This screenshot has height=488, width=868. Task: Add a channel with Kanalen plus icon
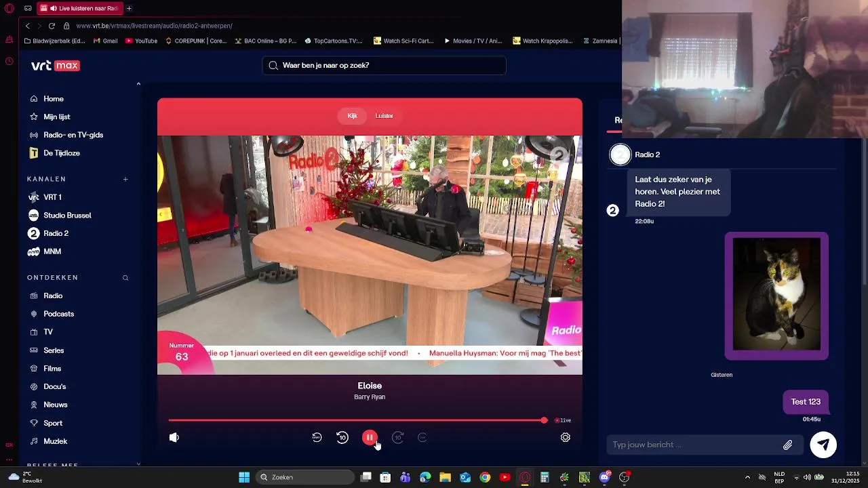pyautogui.click(x=125, y=179)
